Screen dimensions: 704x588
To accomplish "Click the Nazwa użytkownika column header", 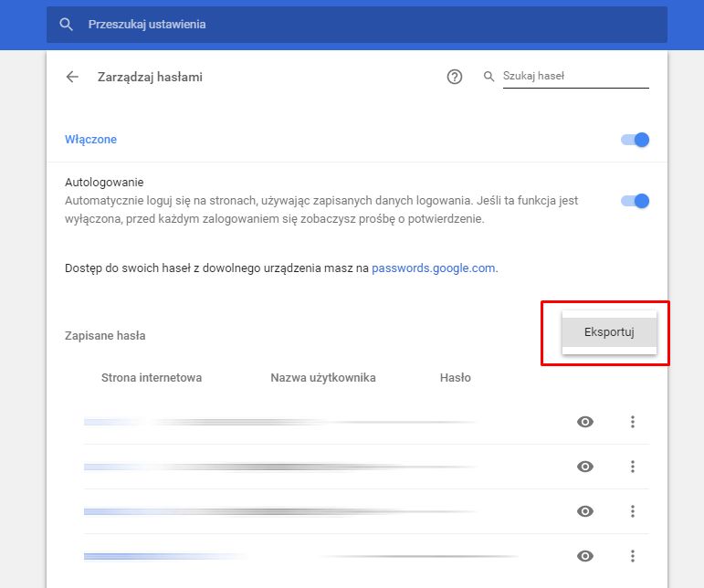I will click(x=323, y=377).
